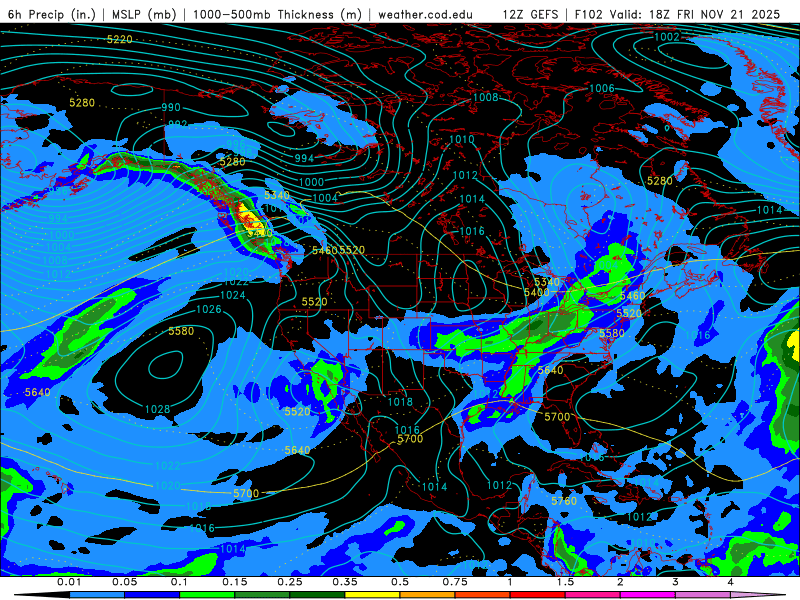800x600 pixels.
Task: Click the '4' legend value
Action: pos(731,582)
